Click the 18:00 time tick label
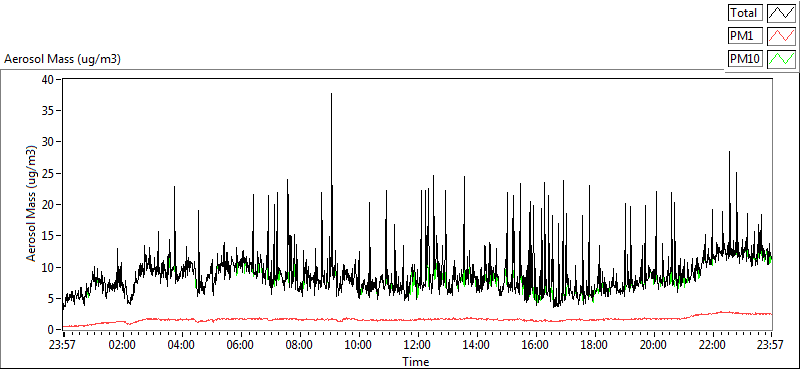Viewport: 800px width, 369px height. point(595,344)
